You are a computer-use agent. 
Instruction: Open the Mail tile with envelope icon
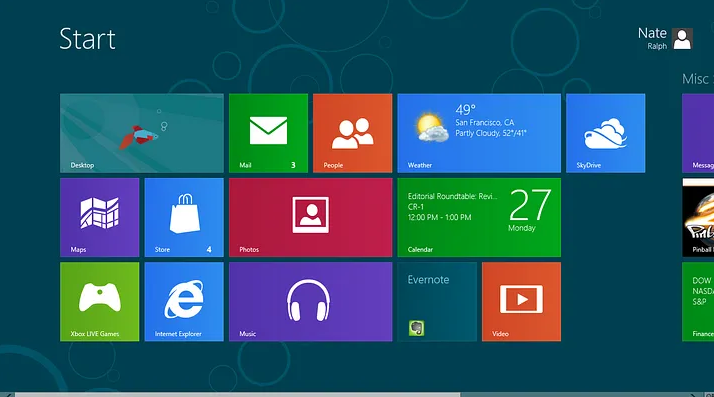click(x=268, y=133)
